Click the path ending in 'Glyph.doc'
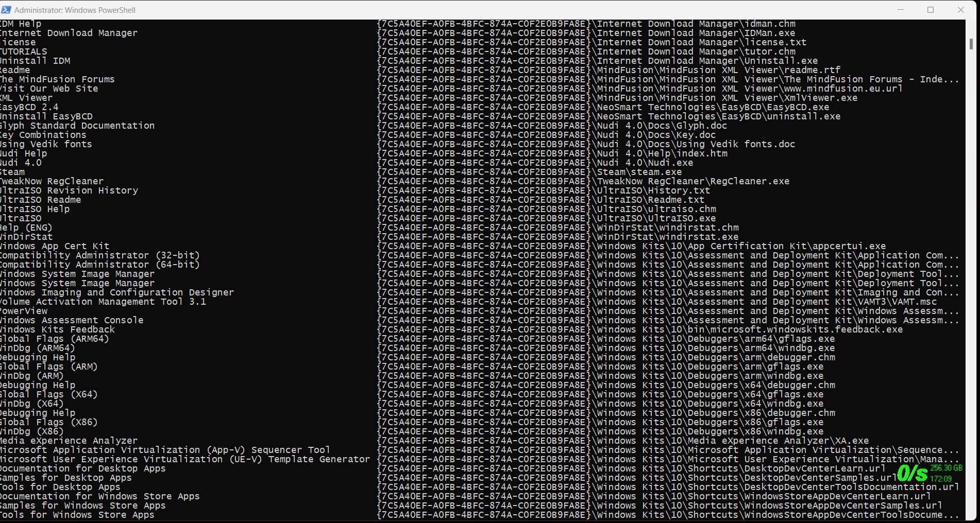 pyautogui.click(x=552, y=126)
